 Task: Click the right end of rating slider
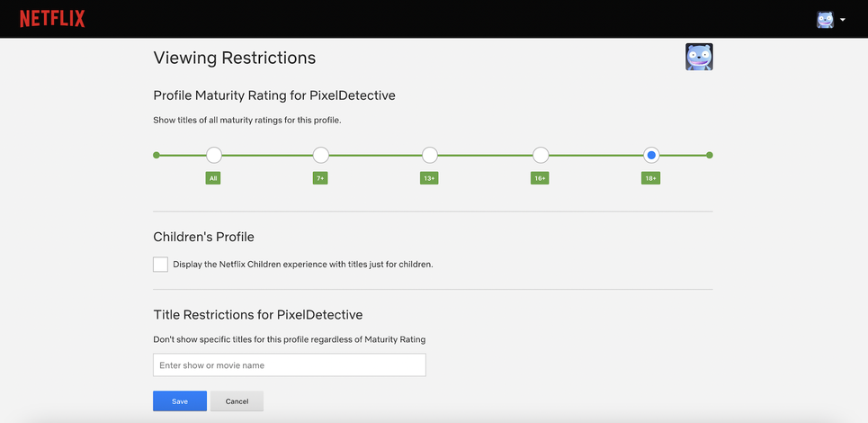click(710, 155)
